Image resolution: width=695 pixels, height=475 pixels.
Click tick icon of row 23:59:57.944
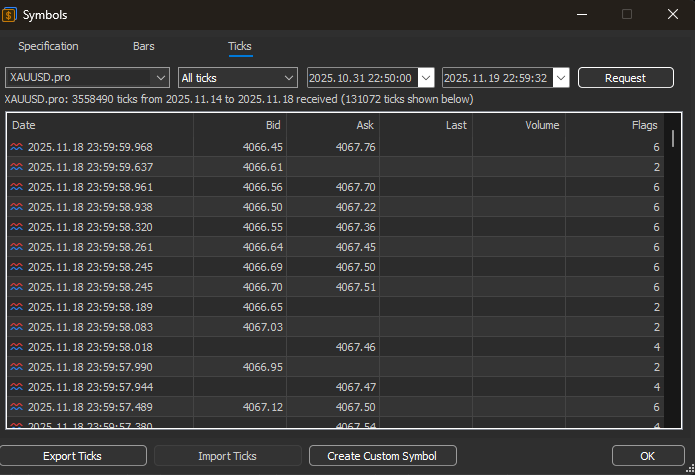[16, 387]
